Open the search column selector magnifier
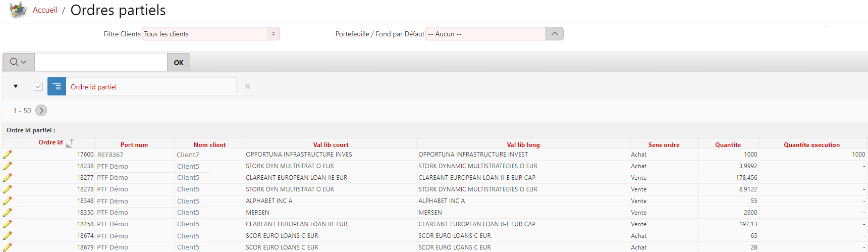This screenshot has width=868, height=252. [18, 62]
